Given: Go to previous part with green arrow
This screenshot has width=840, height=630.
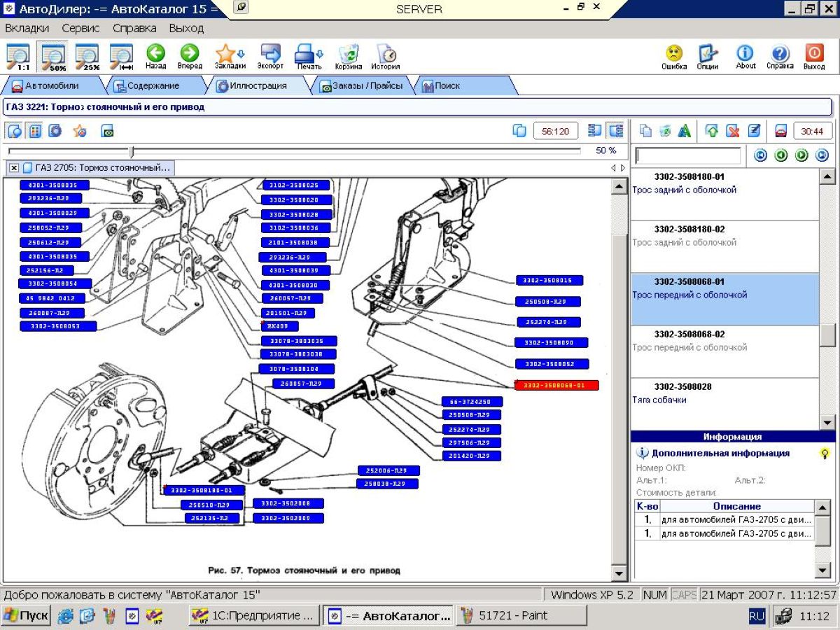Looking at the screenshot, I should [781, 155].
